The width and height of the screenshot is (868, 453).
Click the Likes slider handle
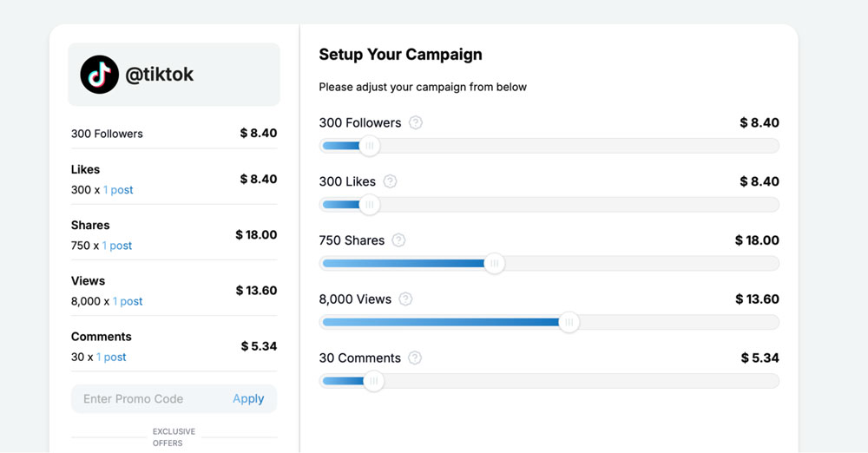[x=370, y=205]
